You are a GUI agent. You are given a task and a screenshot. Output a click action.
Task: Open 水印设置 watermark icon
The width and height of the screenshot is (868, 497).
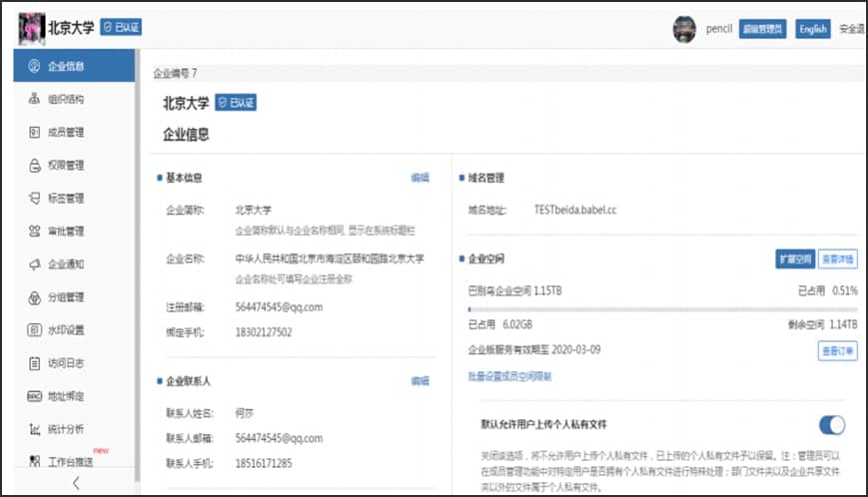pos(35,330)
